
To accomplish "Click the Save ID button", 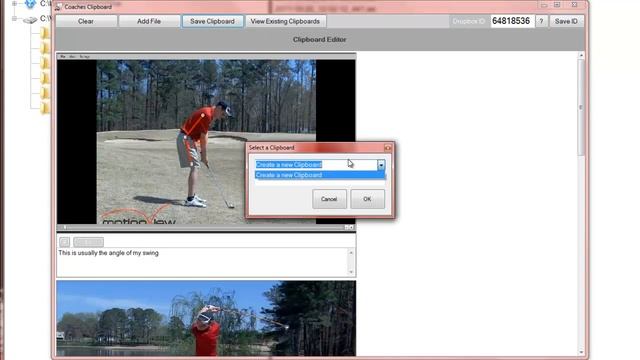I will click(566, 21).
